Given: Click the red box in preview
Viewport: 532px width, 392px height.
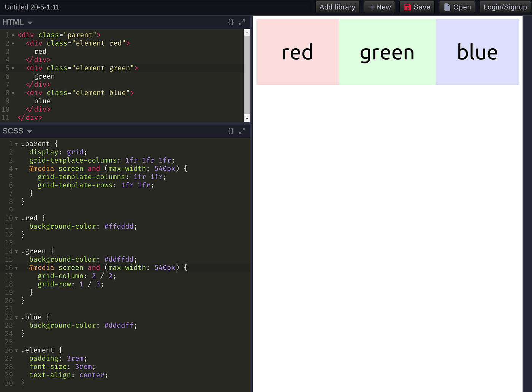Looking at the screenshot, I should (298, 52).
